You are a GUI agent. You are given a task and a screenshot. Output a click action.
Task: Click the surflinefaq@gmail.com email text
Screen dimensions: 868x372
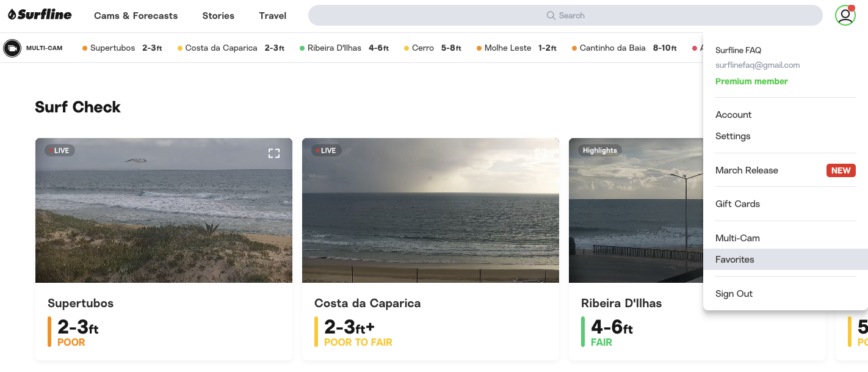tap(758, 65)
